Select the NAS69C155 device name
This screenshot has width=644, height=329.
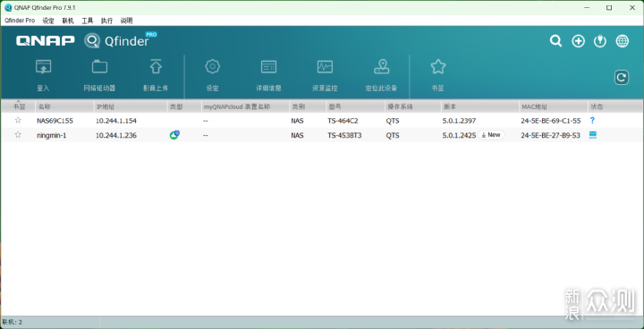55,121
